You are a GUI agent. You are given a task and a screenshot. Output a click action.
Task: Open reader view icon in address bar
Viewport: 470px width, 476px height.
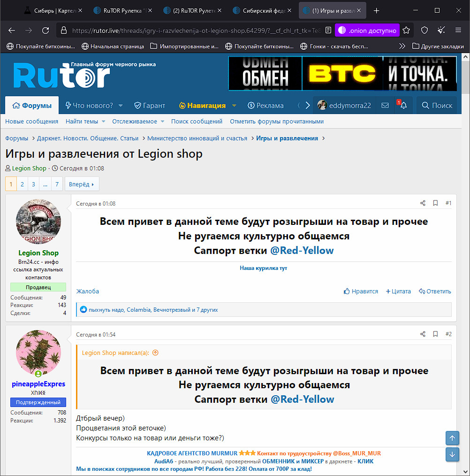click(x=328, y=31)
